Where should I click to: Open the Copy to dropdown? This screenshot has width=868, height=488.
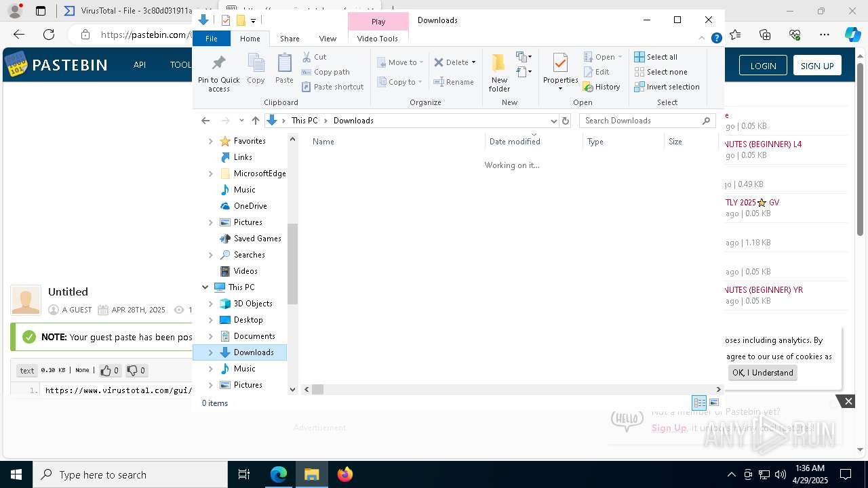pos(400,82)
